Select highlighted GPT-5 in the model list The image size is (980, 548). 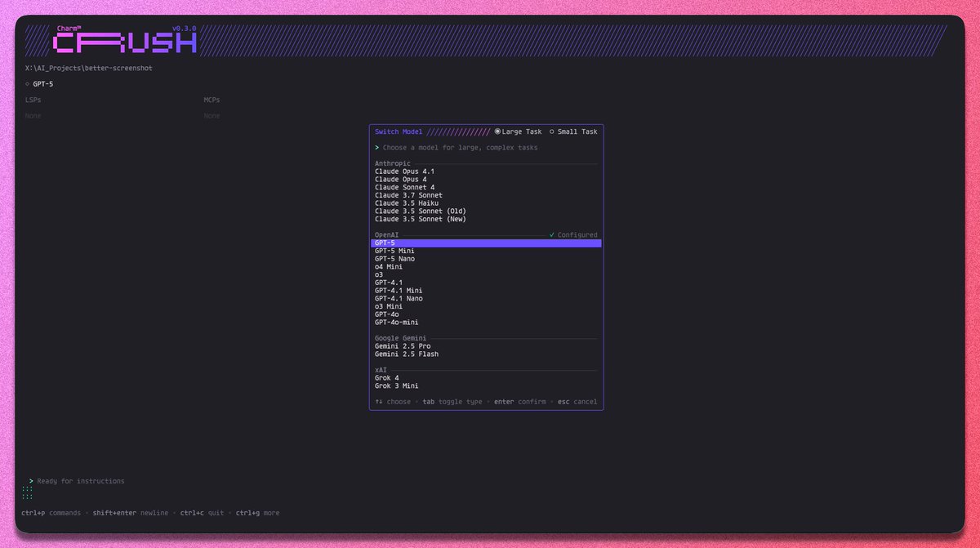tap(486, 243)
